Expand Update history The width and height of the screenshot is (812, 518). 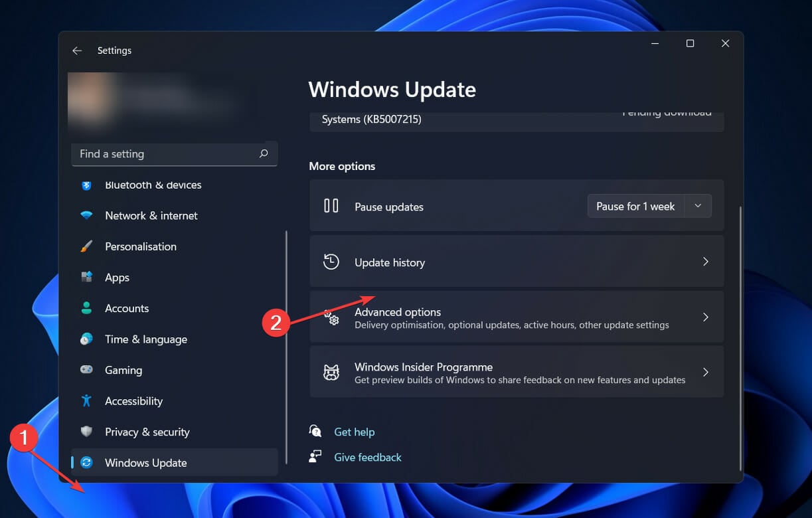point(517,262)
